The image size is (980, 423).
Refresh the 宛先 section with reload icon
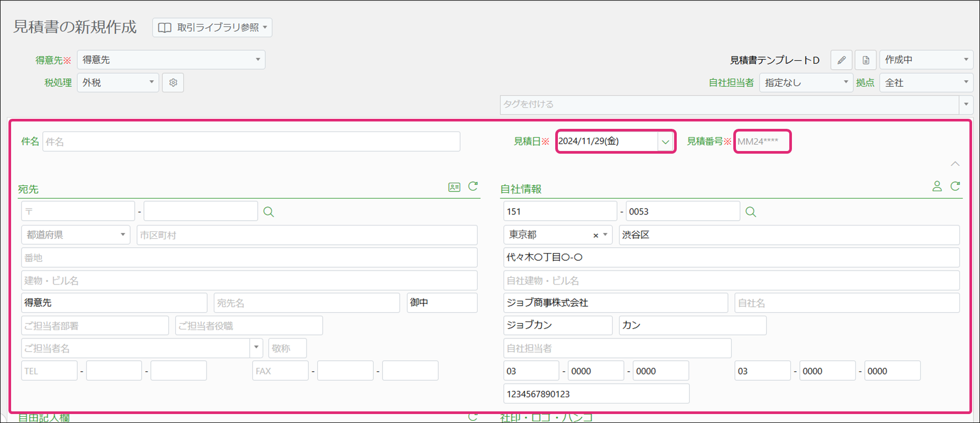click(473, 186)
